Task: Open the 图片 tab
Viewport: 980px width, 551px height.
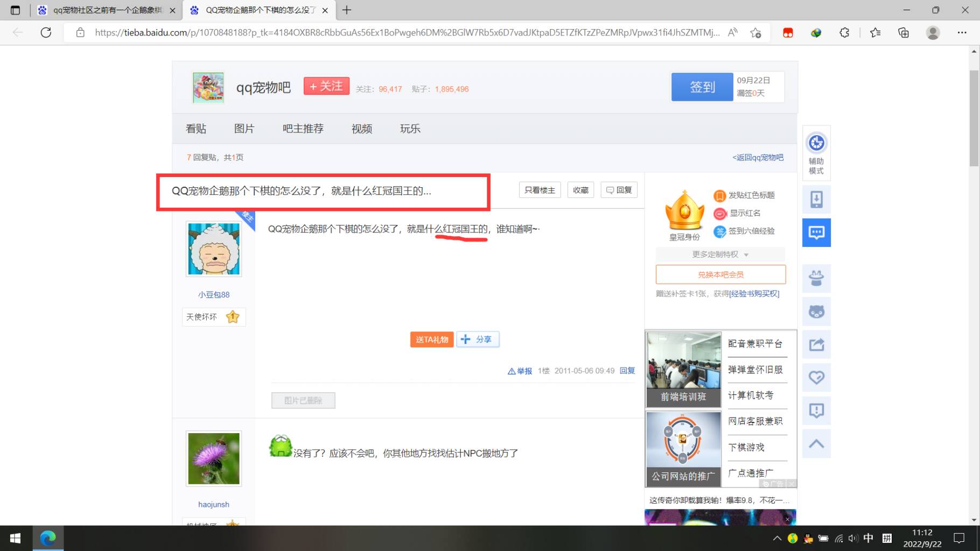Action: [244, 129]
